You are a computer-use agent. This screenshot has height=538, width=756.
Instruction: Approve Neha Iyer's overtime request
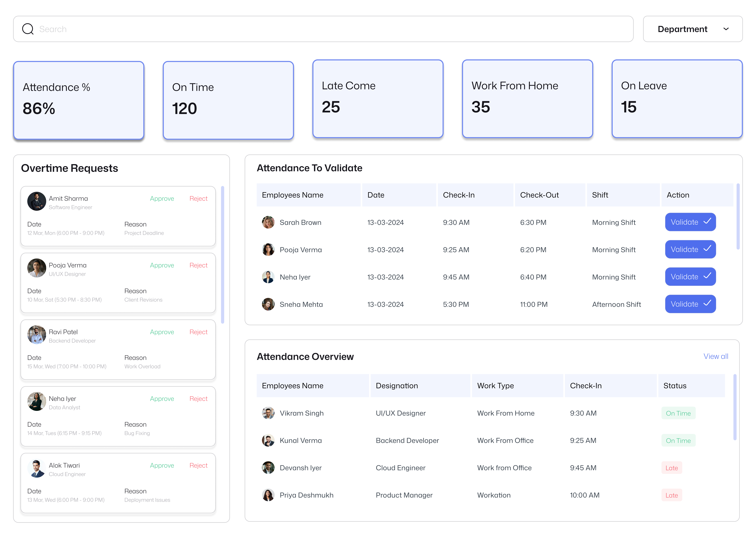coord(162,399)
